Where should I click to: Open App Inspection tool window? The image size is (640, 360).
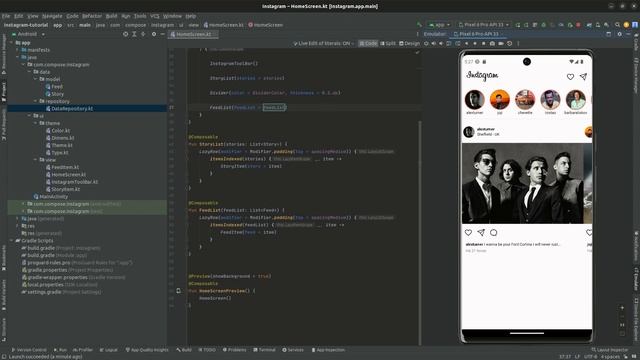329,350
